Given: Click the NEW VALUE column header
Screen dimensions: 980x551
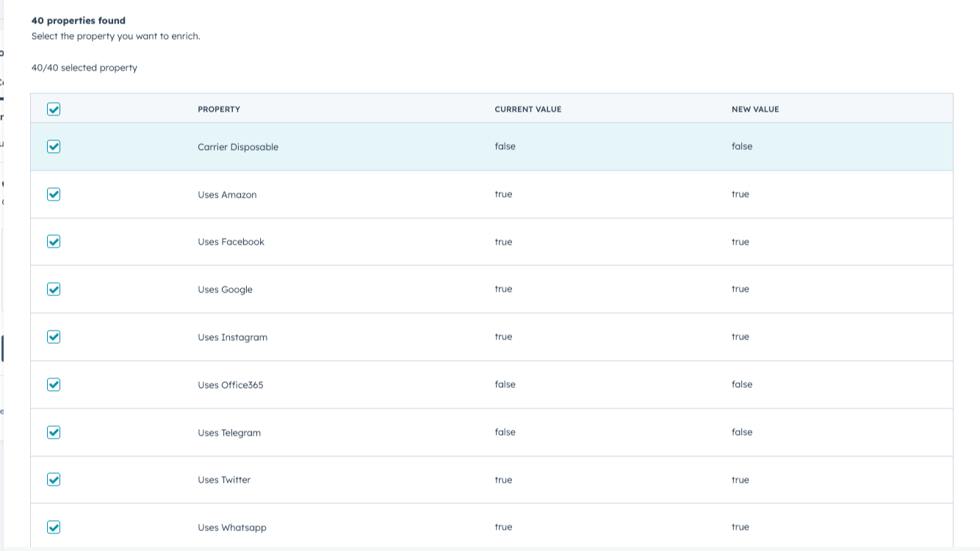Looking at the screenshot, I should point(755,109).
